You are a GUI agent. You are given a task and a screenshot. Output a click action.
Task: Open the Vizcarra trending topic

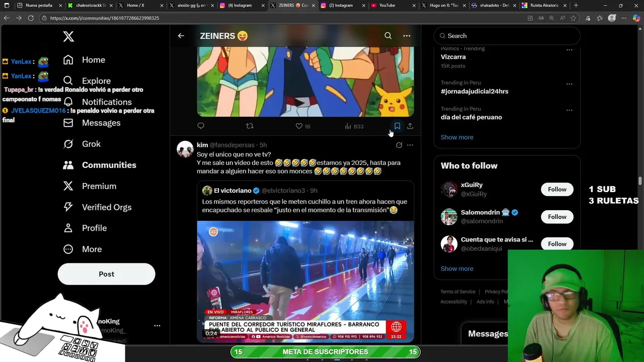click(x=453, y=57)
